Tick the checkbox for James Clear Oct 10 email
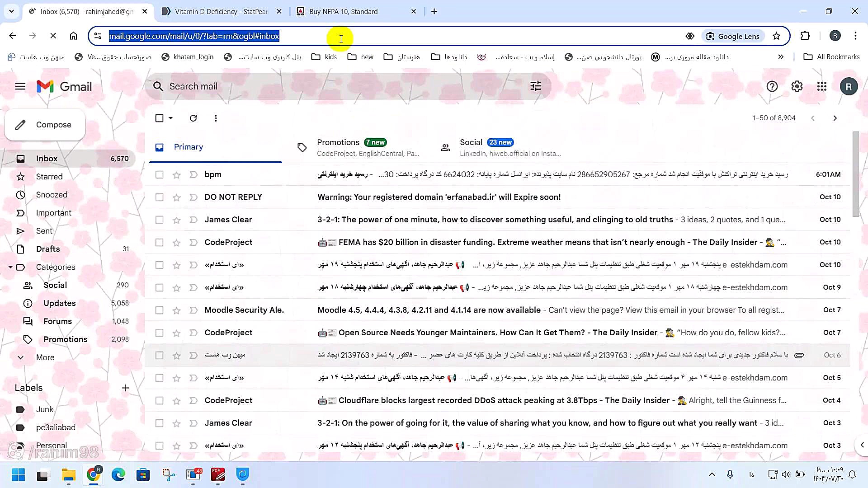 159,220
